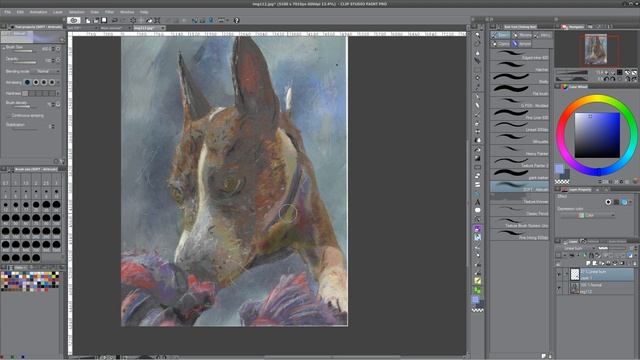
Task: Click the Scale/Rotate transform icon
Action: click(157, 20)
